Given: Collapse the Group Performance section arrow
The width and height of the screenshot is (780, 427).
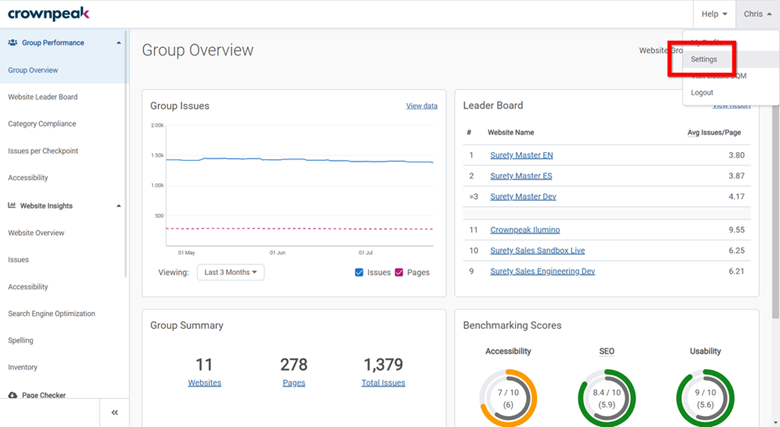Looking at the screenshot, I should pos(118,43).
